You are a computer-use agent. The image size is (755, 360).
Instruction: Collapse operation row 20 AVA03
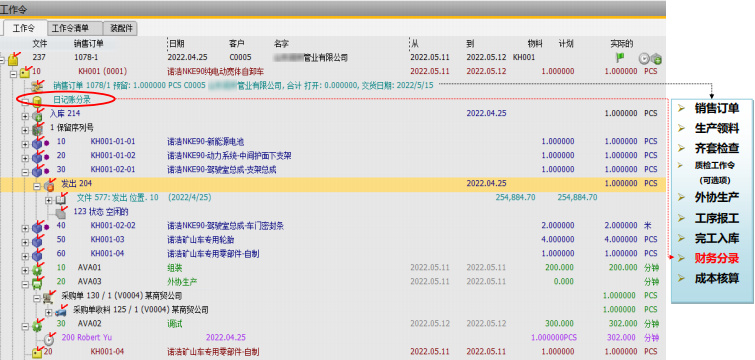click(x=25, y=284)
